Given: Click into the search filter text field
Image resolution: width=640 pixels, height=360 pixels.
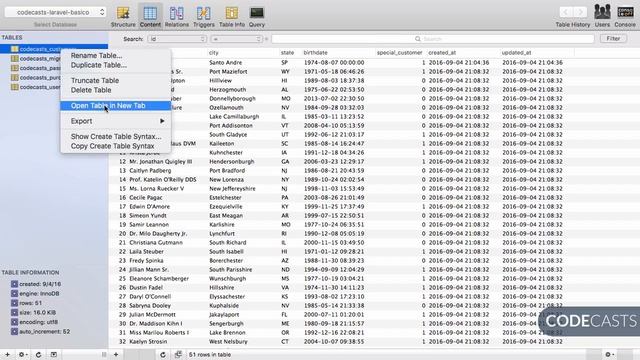Looking at the screenshot, I should pyautogui.click(x=433, y=39).
